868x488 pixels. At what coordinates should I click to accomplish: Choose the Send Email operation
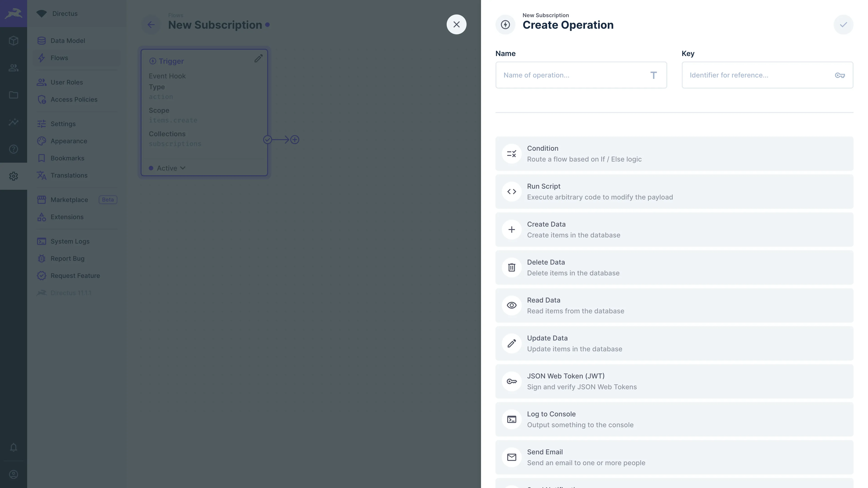[674, 457]
